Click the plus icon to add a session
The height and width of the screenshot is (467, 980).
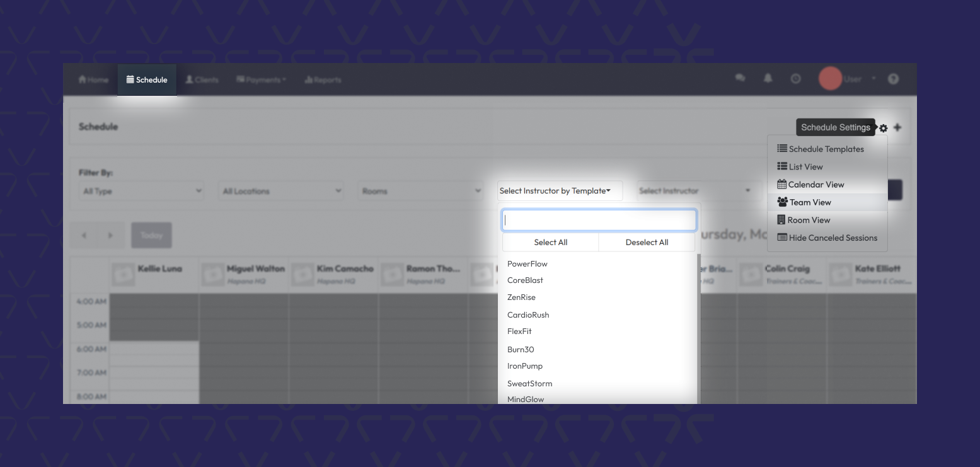point(897,127)
